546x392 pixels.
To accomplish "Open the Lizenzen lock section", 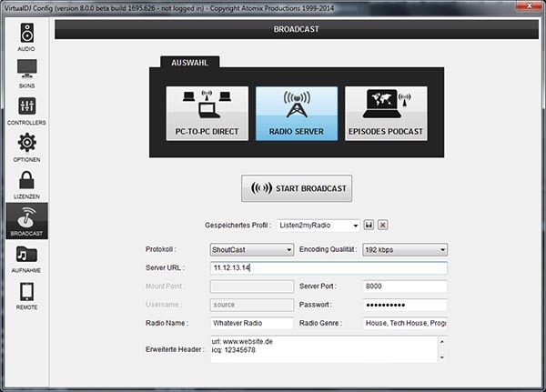I will [26, 185].
